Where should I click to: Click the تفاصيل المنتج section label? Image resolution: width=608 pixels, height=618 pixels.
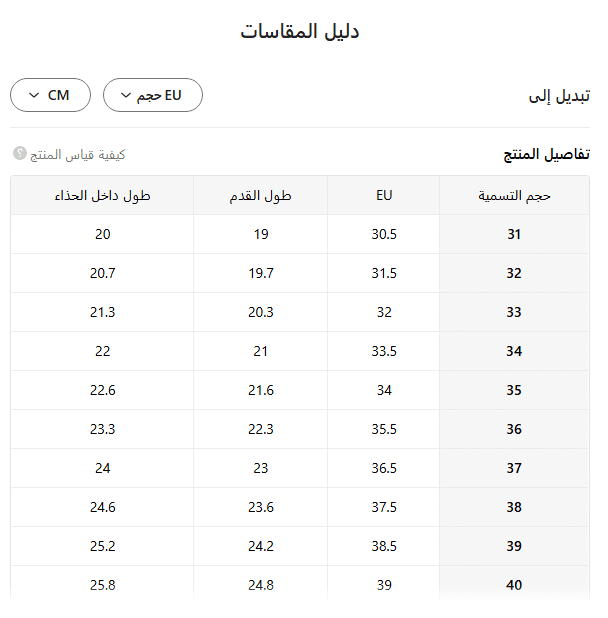click(x=546, y=155)
